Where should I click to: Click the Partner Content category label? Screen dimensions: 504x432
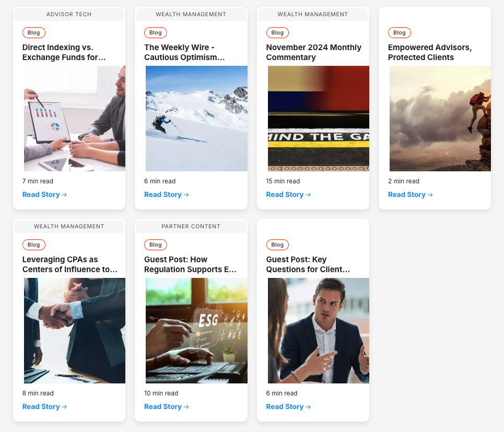tap(191, 227)
